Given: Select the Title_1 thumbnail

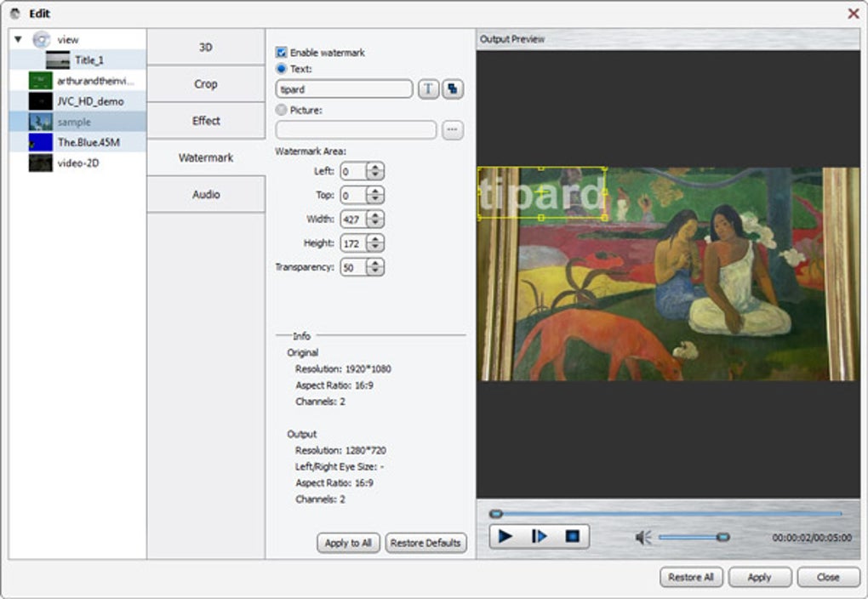Looking at the screenshot, I should 58,60.
